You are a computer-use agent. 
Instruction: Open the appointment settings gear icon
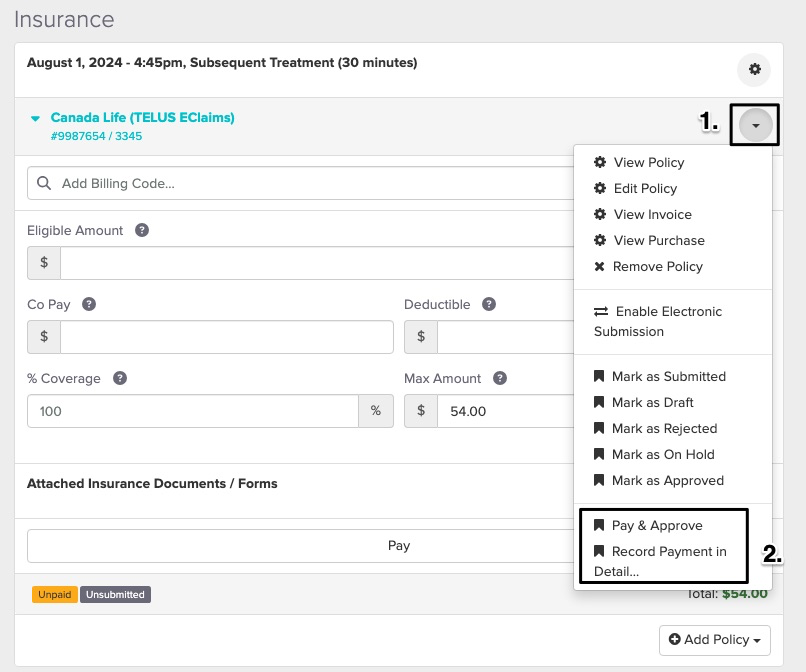(754, 69)
